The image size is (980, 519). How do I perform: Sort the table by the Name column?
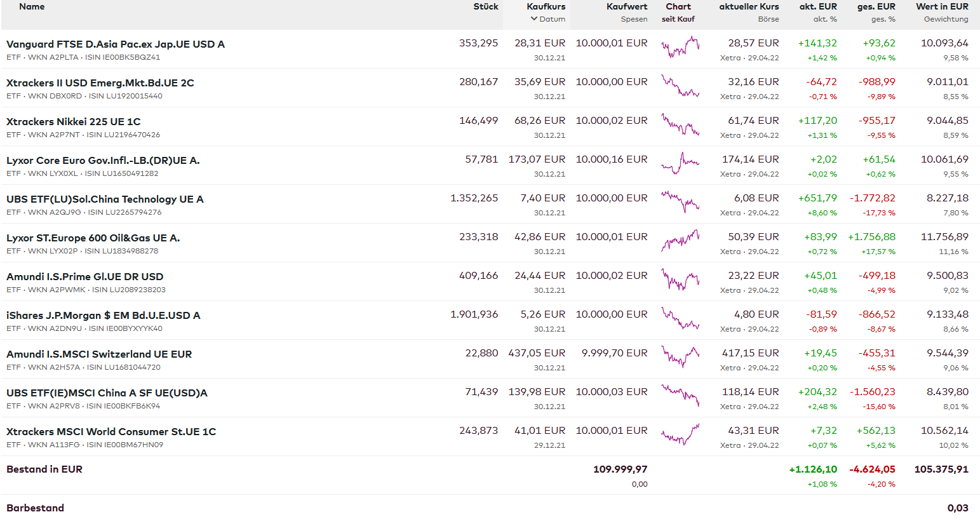point(32,6)
